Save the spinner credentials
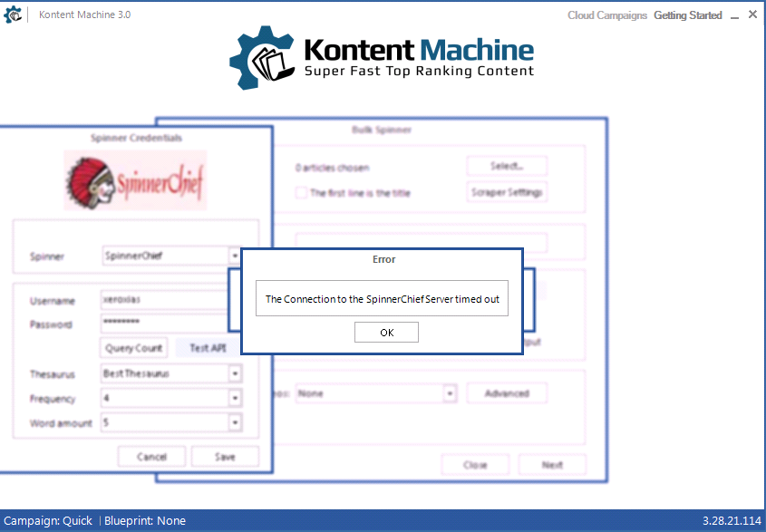The image size is (766, 532). [225, 457]
